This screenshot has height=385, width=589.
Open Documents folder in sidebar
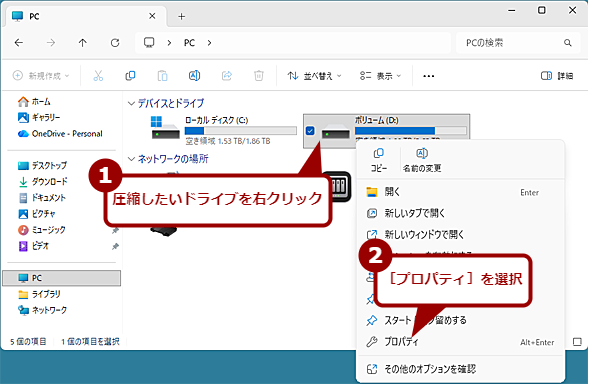tap(42, 198)
